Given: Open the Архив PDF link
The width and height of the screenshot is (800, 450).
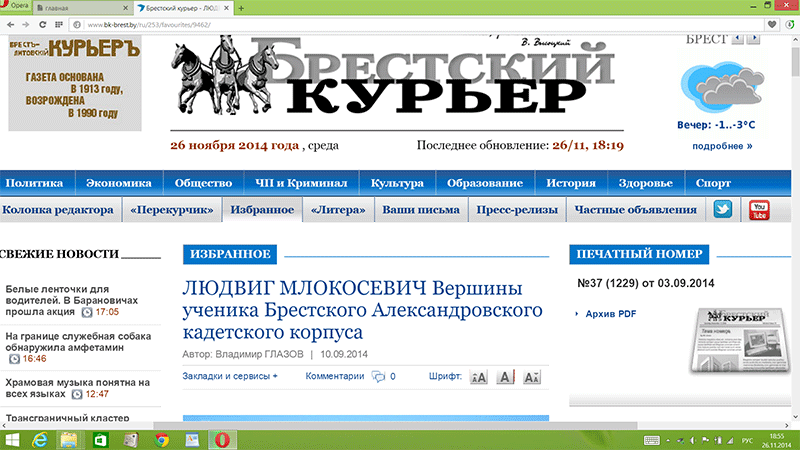Looking at the screenshot, I should click(x=611, y=314).
